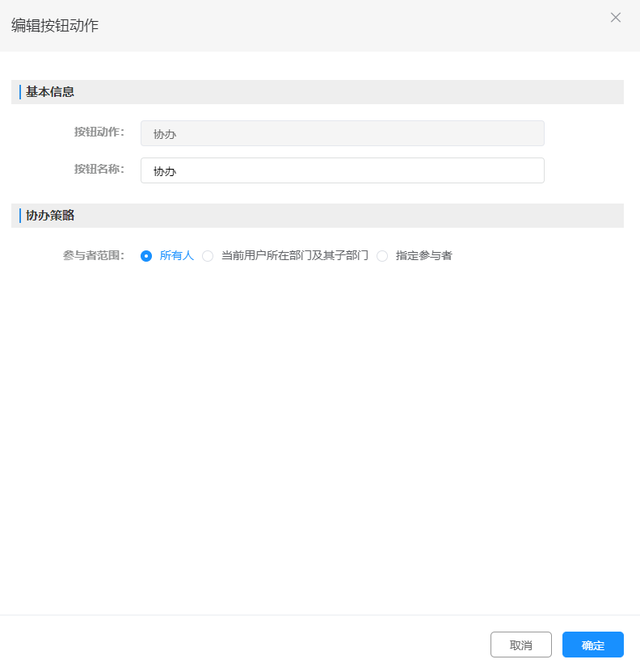Click the 按钮动作: field label

pyautogui.click(x=99, y=132)
